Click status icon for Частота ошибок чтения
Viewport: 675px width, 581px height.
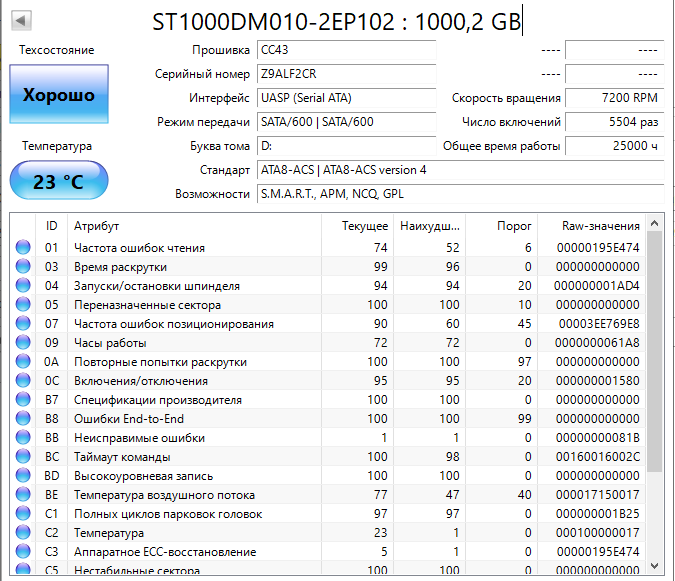tap(23, 248)
